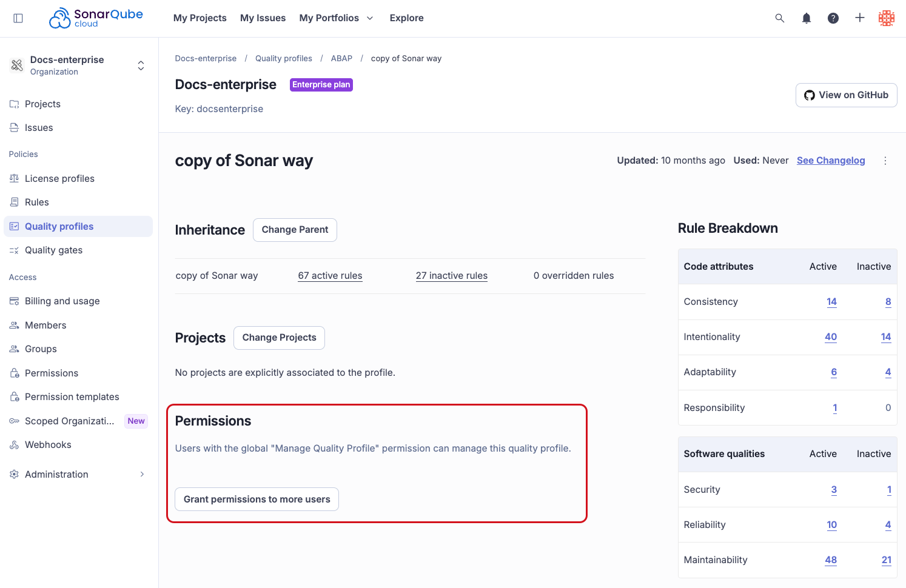Click Security active count 3
The image size is (906, 588).
click(834, 490)
